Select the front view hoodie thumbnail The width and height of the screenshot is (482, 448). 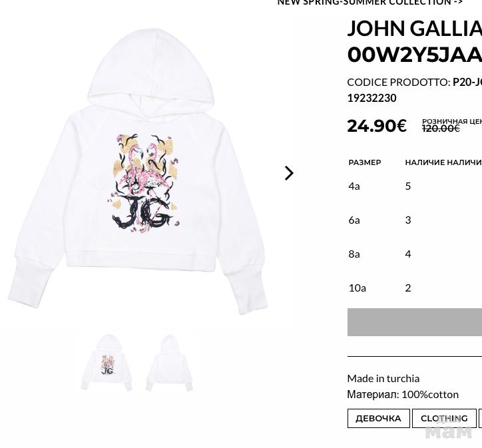(107, 362)
